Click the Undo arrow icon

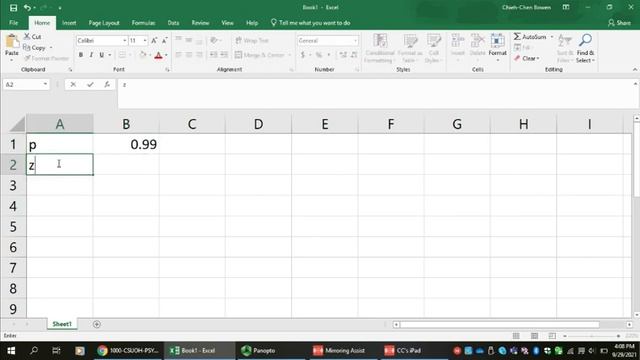27,8
